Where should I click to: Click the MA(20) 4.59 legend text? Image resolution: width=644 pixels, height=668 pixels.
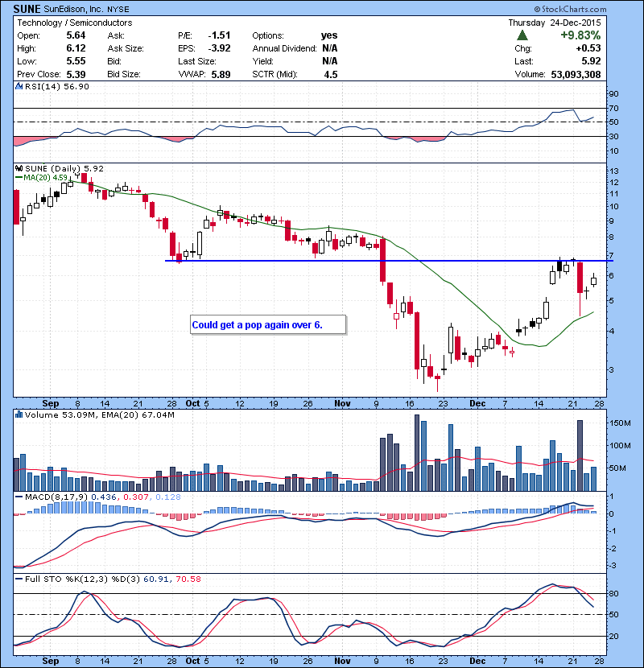coord(46,177)
